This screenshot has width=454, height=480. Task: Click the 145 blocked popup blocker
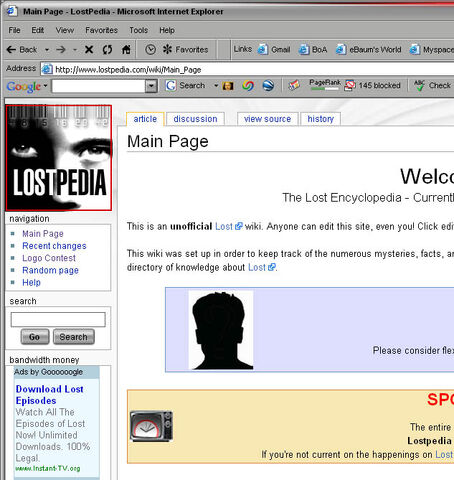pyautogui.click(x=372, y=85)
